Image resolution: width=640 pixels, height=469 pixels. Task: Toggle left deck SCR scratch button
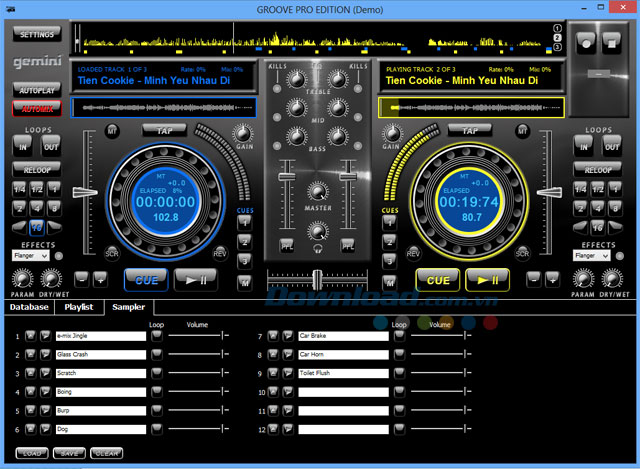[x=112, y=253]
